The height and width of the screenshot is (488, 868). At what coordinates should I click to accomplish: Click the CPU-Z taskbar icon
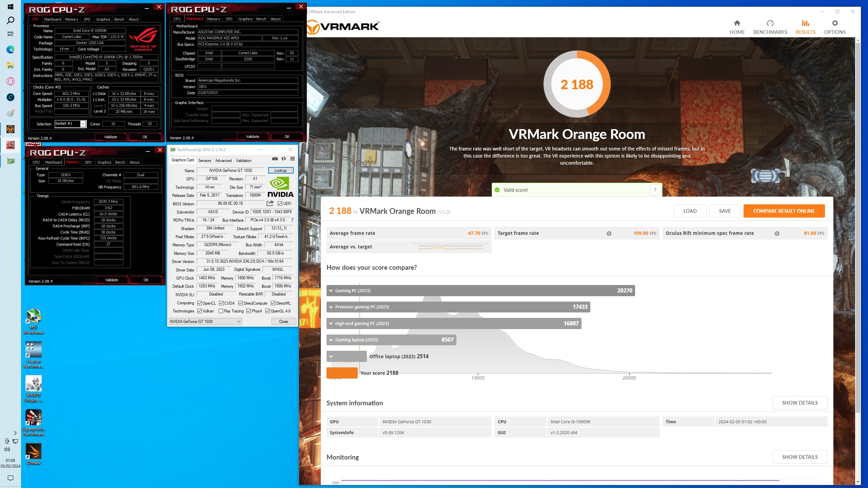11,145
